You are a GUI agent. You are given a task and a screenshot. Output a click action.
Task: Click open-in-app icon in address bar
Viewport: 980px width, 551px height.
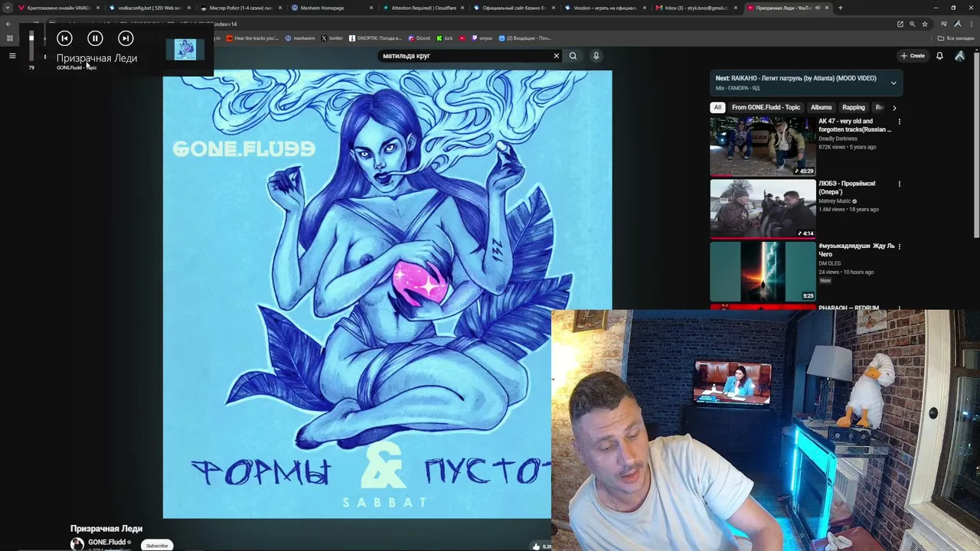[x=900, y=24]
